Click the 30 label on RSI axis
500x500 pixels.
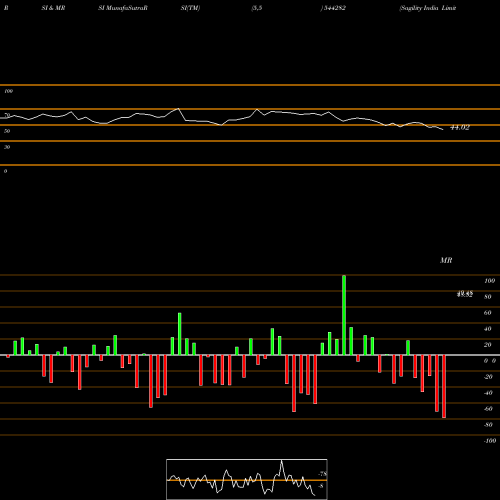7,147
